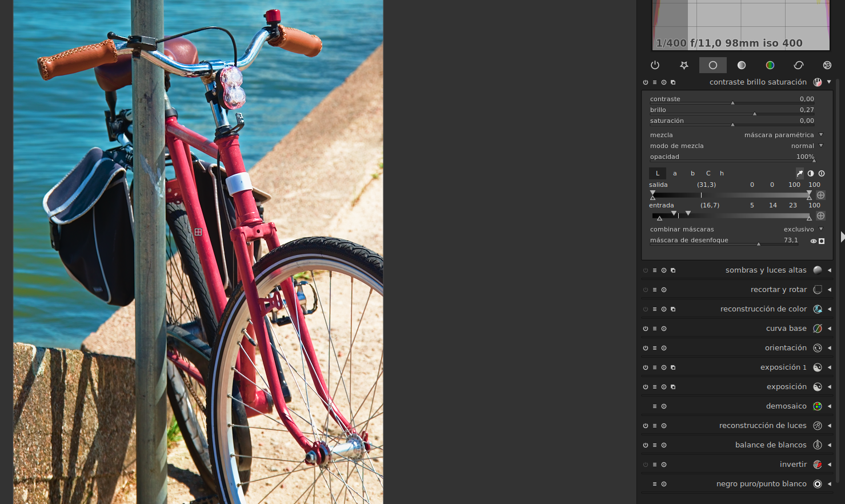Open the modo de mezcla dropdown
This screenshot has width=845, height=504.
[x=736, y=146]
